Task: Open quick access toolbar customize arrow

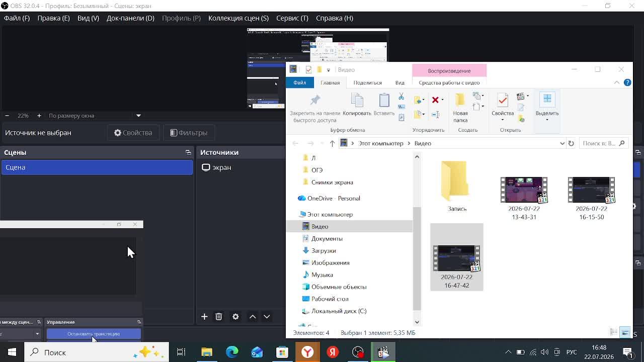Action: click(328, 70)
